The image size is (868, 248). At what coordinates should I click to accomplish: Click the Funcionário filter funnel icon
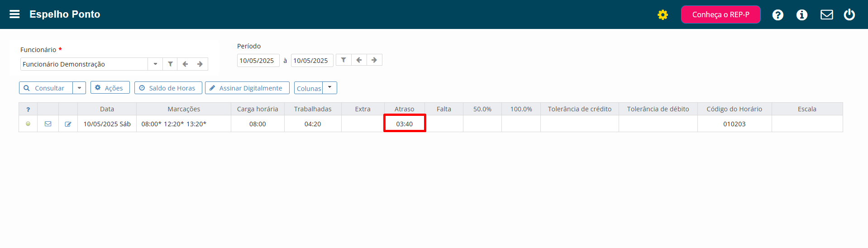(x=170, y=64)
